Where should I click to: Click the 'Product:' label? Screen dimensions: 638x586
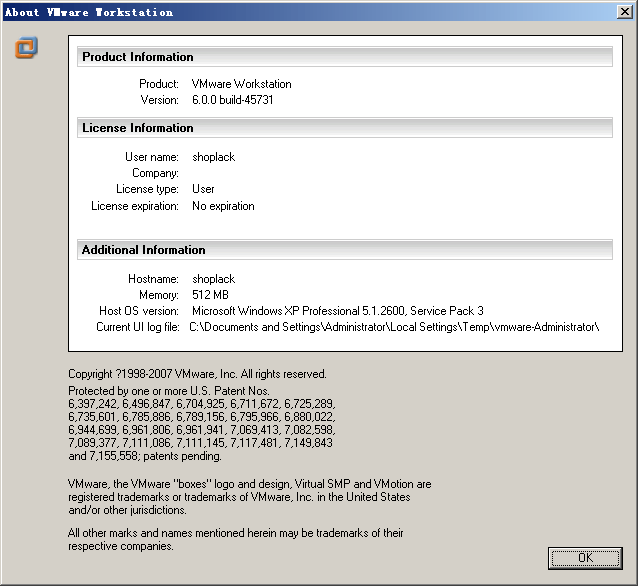coord(159,84)
